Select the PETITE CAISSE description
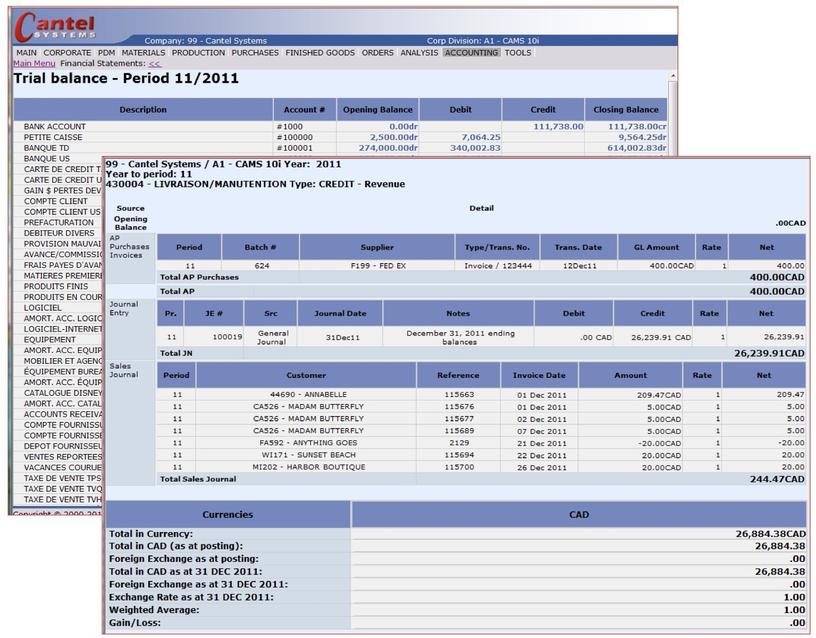The image size is (816, 638). pyautogui.click(x=53, y=137)
